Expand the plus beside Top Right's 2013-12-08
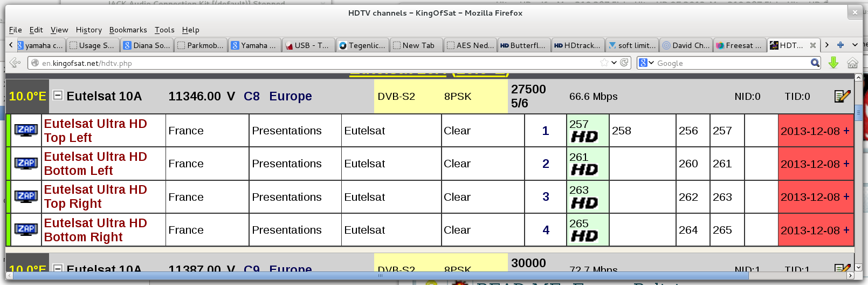This screenshot has width=868, height=285. (846, 196)
